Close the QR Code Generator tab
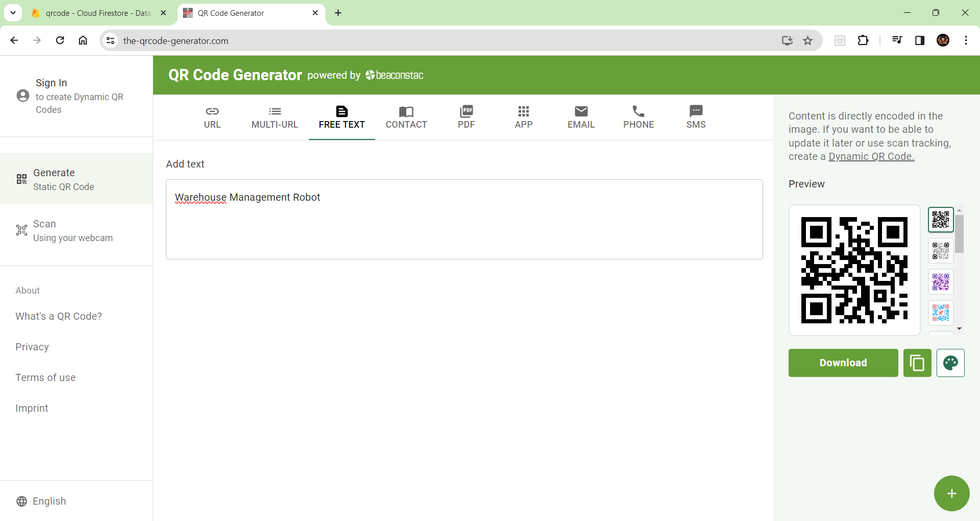This screenshot has height=521, width=980. 315,13
